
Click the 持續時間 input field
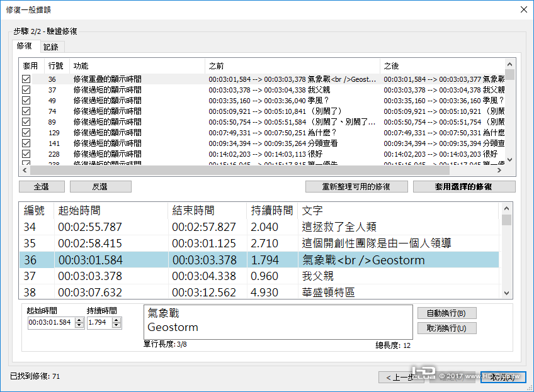(99, 323)
